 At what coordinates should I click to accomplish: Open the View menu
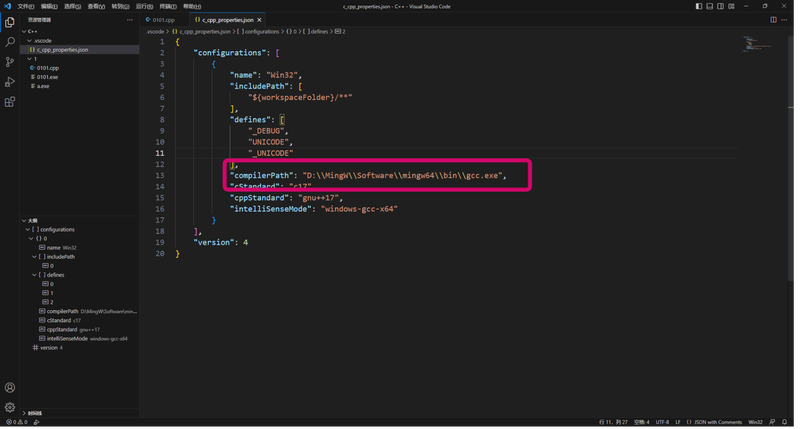click(x=96, y=6)
